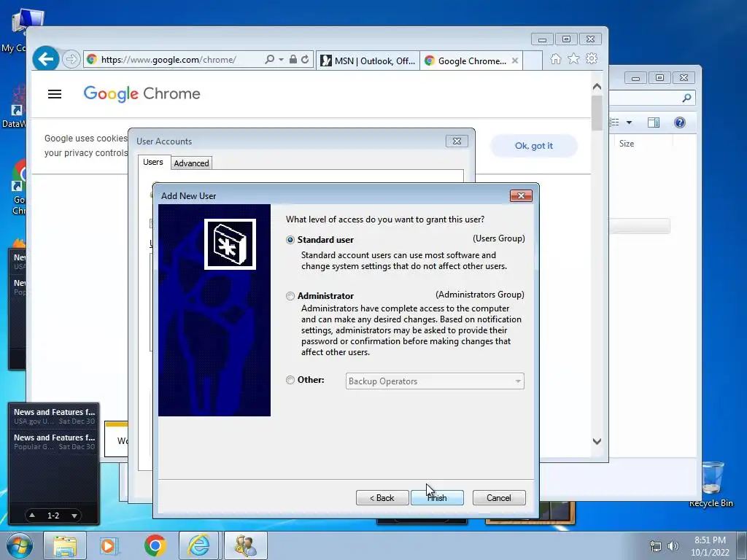The width and height of the screenshot is (747, 560).
Task: Click the network tray icon
Action: [656, 546]
